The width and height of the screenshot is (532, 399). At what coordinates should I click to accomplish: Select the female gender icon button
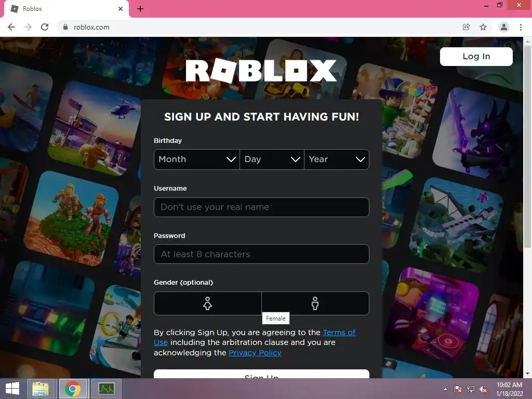[208, 303]
